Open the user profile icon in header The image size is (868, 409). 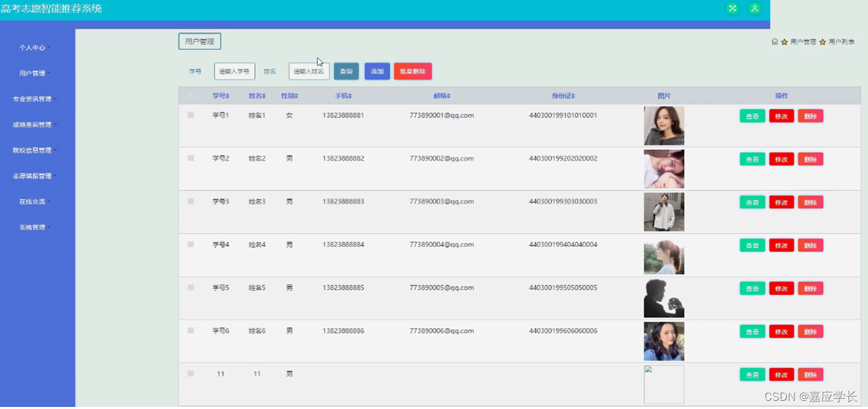[x=754, y=8]
